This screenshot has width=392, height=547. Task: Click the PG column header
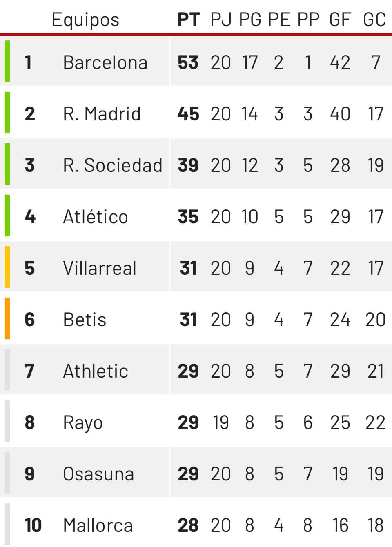[250, 20]
